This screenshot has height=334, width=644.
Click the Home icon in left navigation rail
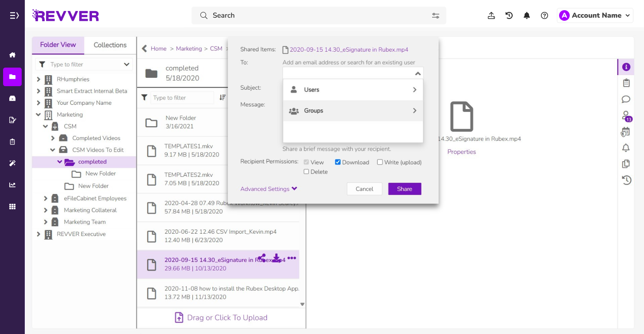pos(12,55)
